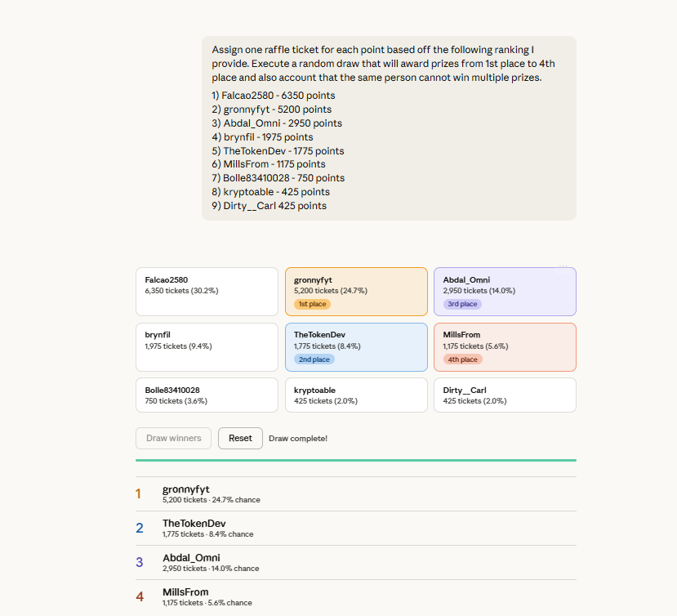Select the brynfil ticket card
Image resolution: width=677 pixels, height=616 pixels.
(x=207, y=347)
